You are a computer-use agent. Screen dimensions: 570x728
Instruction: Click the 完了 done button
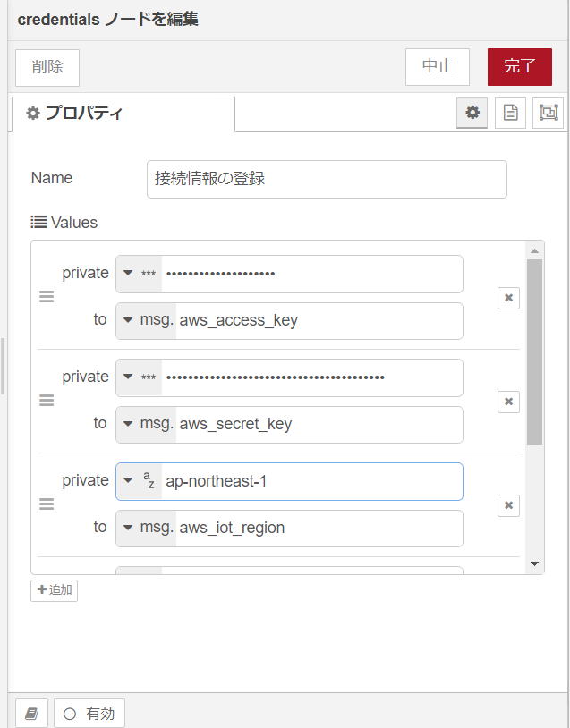click(x=520, y=66)
